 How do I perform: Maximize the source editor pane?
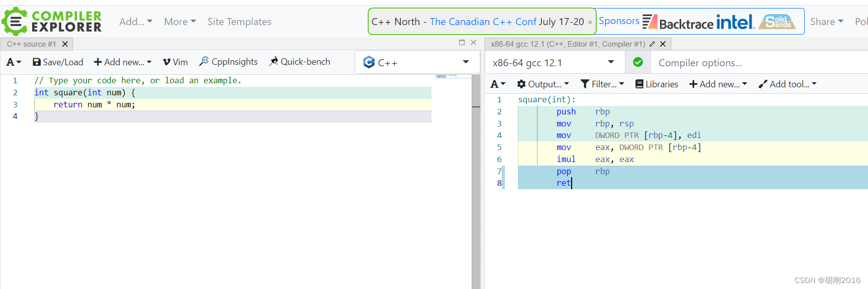pyautogui.click(x=462, y=43)
